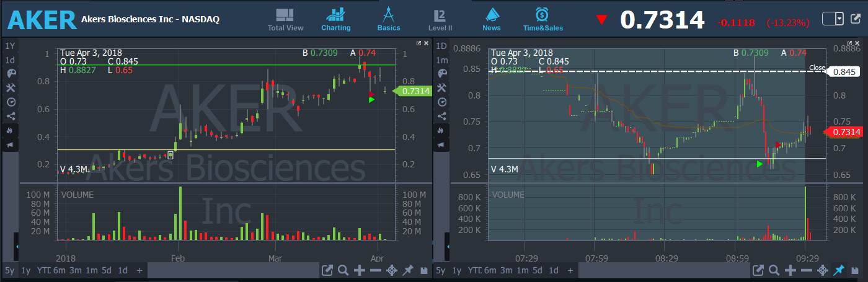The height and width of the screenshot is (282, 868).
Task: Open left chart 1d interval dropdown
Action: pyautogui.click(x=10, y=60)
